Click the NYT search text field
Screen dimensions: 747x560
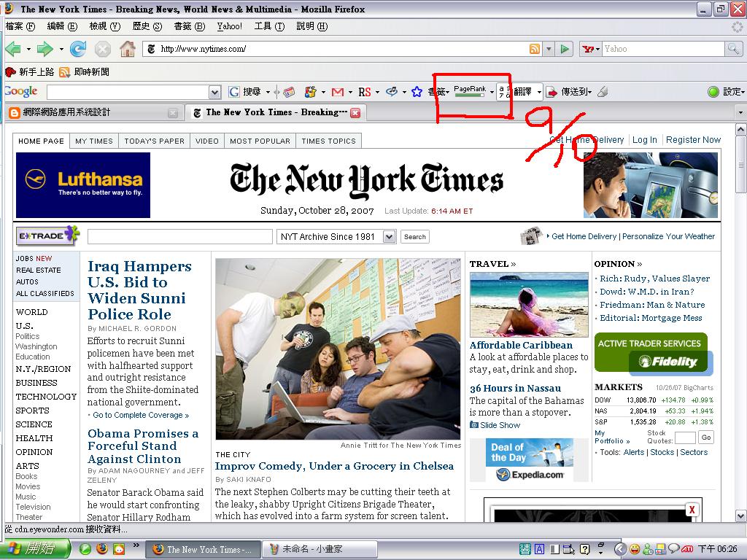[x=180, y=237]
